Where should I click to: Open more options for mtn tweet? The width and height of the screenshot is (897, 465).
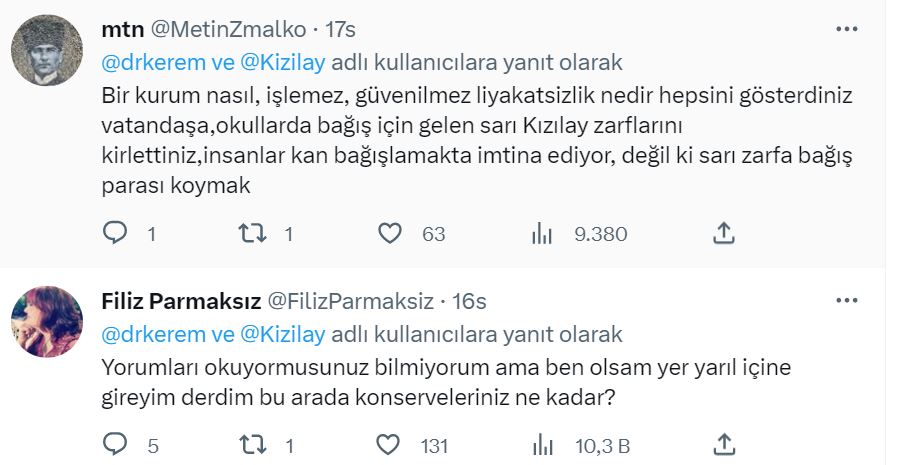847,30
